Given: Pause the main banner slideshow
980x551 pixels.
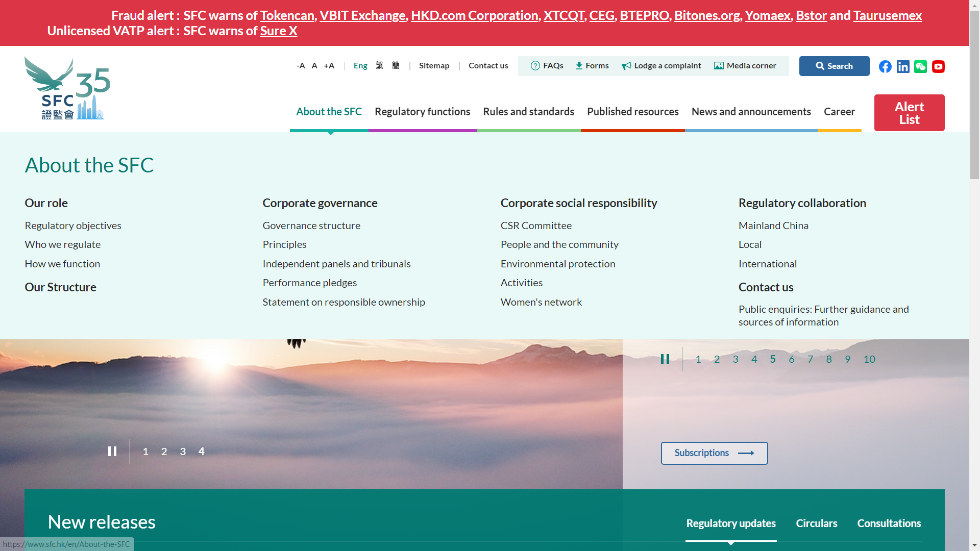Looking at the screenshot, I should pos(112,452).
